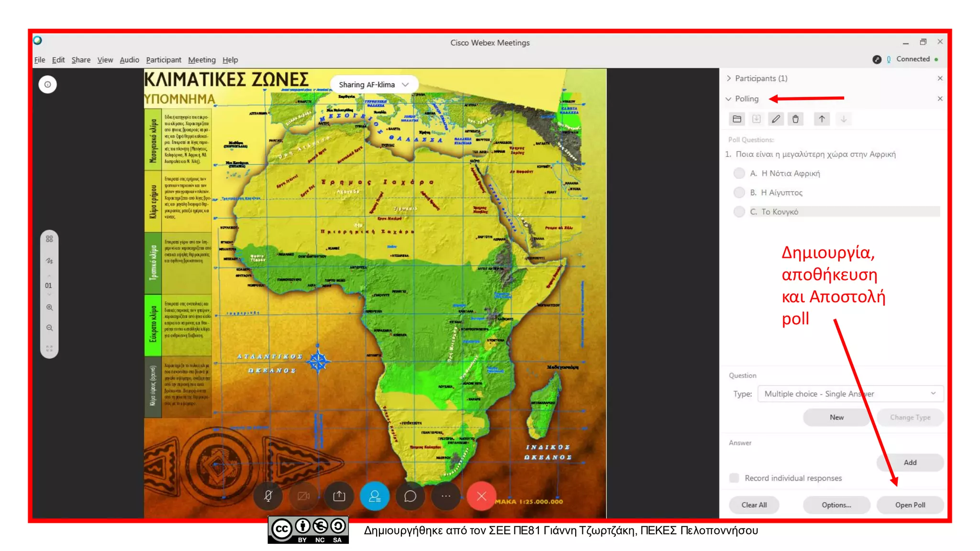Screen dimensions: 980x551
Task: Click the share content icon
Action: [x=339, y=496]
